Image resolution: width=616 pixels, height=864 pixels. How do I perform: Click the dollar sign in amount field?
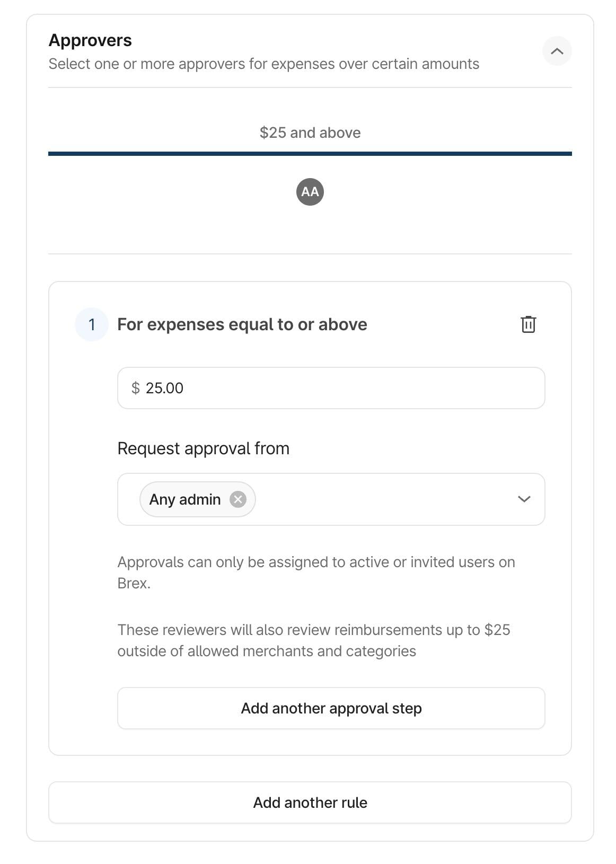pyautogui.click(x=136, y=388)
